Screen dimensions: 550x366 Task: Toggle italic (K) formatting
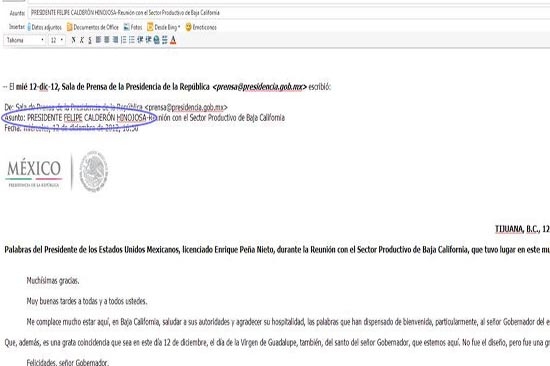pos(81,40)
